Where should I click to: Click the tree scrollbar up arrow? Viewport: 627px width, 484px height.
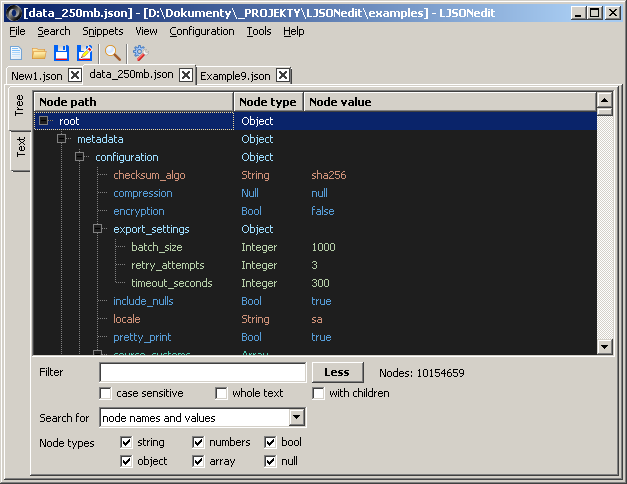(605, 100)
